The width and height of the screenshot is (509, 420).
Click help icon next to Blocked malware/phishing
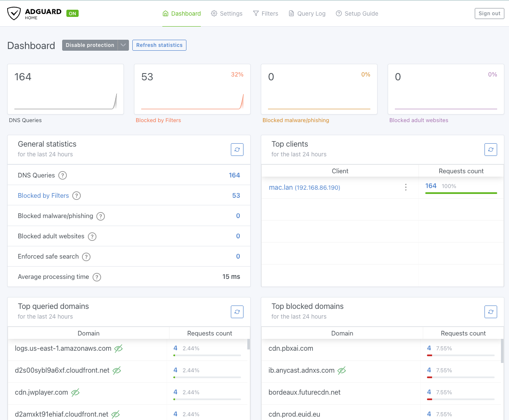click(101, 216)
